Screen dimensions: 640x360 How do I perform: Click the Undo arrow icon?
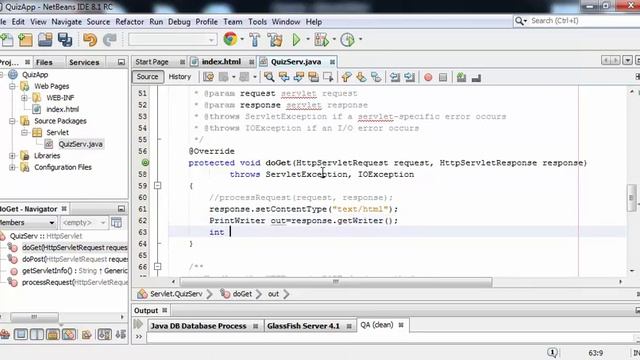pyautogui.click(x=89, y=40)
